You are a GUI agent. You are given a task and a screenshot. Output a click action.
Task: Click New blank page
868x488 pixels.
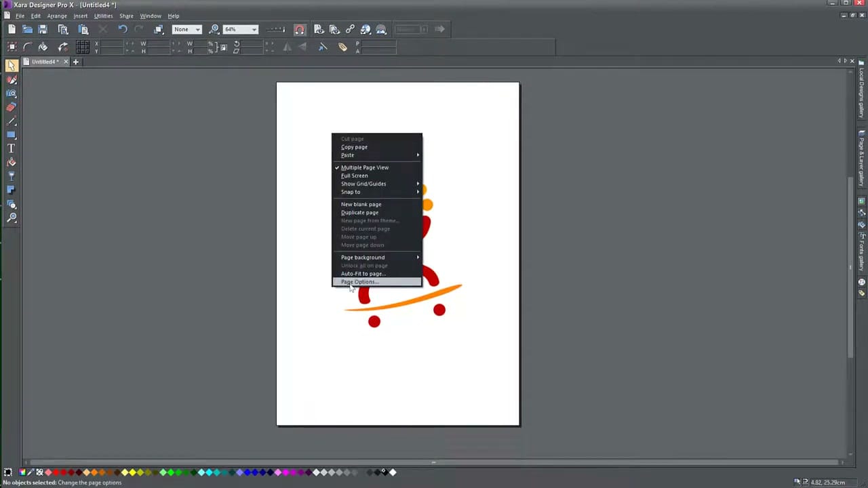(x=361, y=204)
